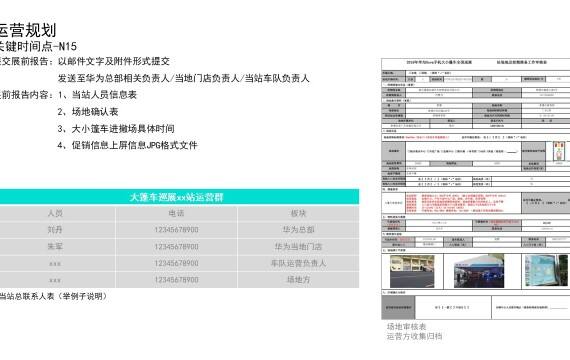
Task: Select the 关键时间点-N15 subtitle text
Action: (38, 46)
